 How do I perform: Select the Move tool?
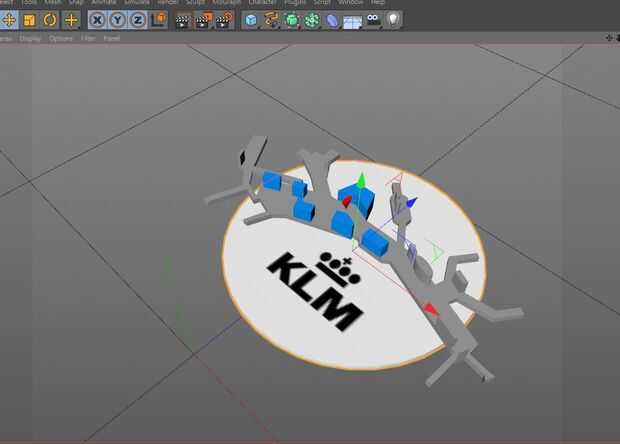point(9,19)
